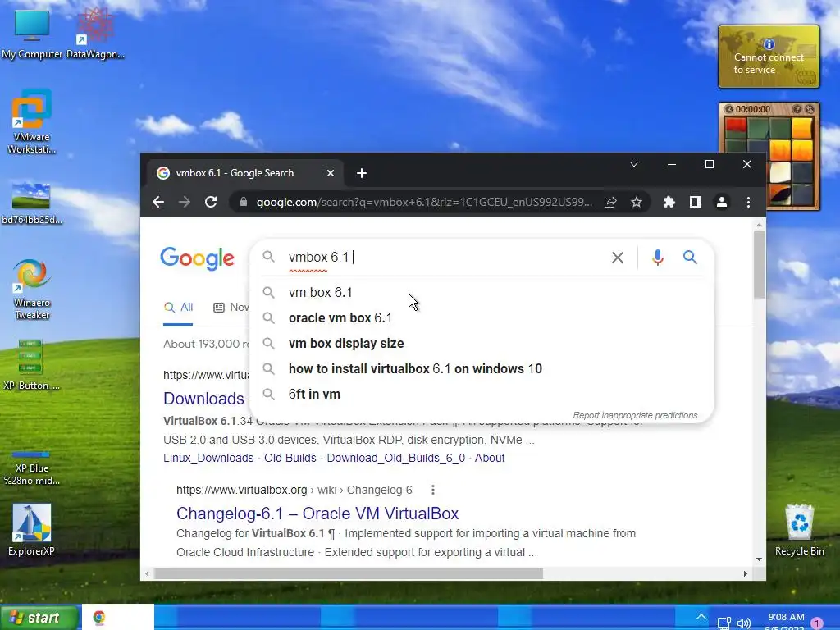840x630 pixels.
Task: Open the tab search chevron
Action: (x=634, y=164)
